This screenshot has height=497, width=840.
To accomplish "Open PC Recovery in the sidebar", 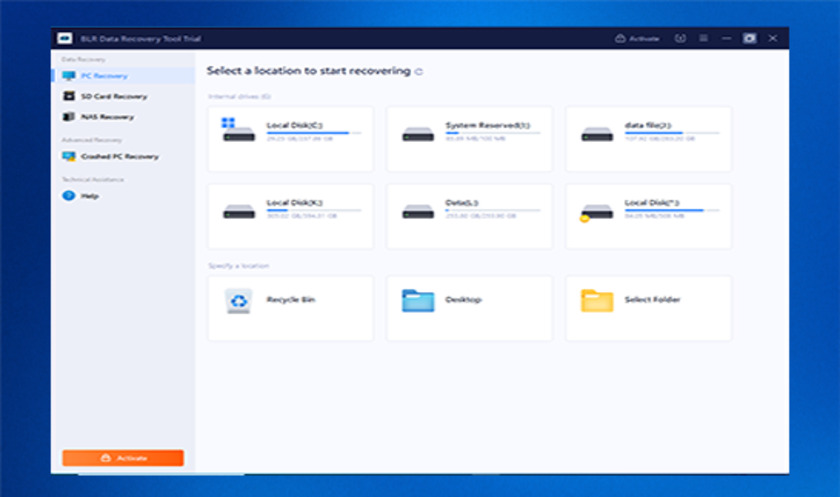I will tap(124, 76).
